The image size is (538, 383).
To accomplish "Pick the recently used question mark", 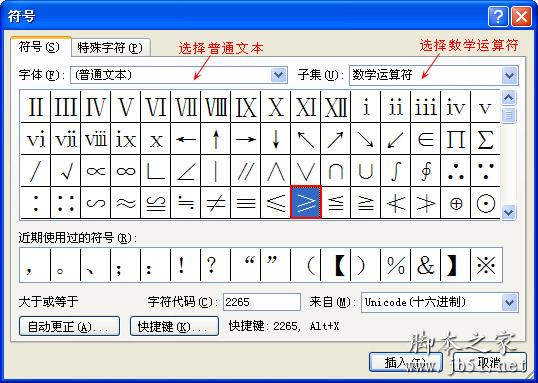I will [x=216, y=265].
